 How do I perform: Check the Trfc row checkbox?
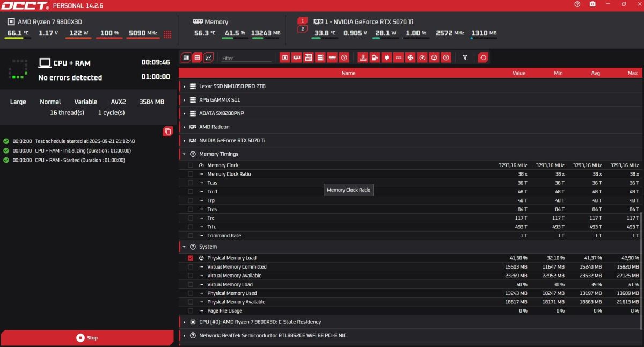click(191, 227)
